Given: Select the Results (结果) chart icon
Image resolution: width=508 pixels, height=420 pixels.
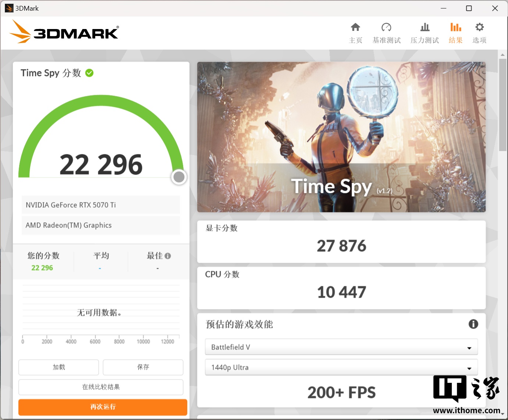Looking at the screenshot, I should coord(455,28).
